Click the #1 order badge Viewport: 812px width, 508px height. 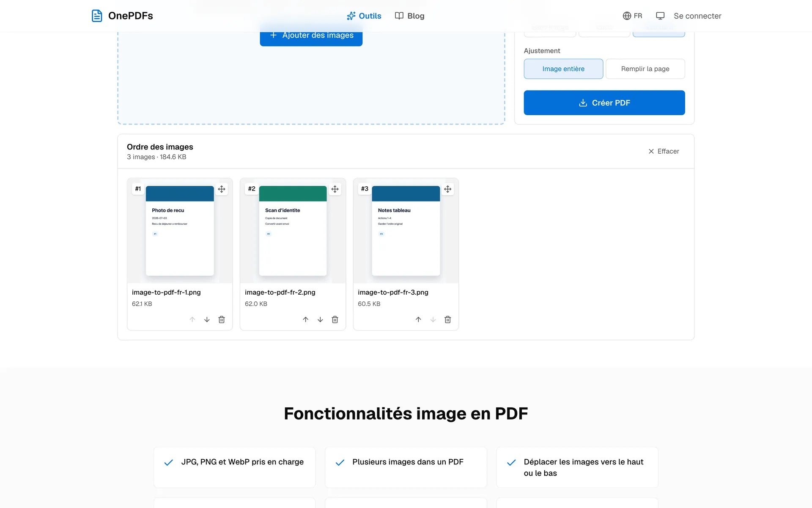[138, 189]
